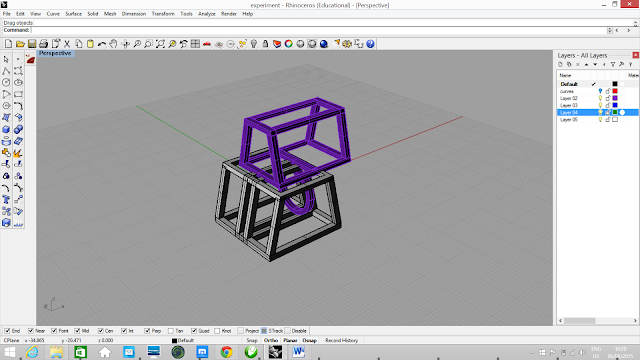The width and height of the screenshot is (640, 360).
Task: Open the Surface menu
Action: point(73,14)
